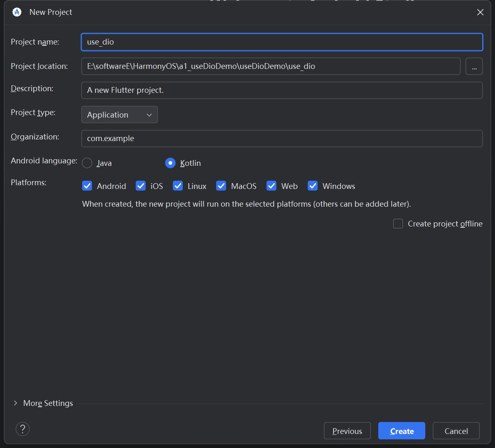Edit the Project location path field
Viewport: 495px width, 448px height.
271,66
